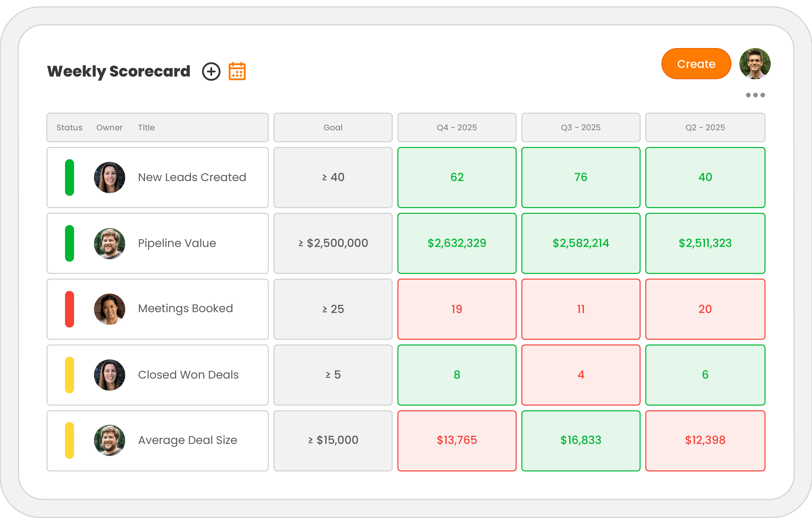This screenshot has height=525, width=812.
Task: Toggle the green status indicator for New Leads Created
Action: click(x=69, y=177)
